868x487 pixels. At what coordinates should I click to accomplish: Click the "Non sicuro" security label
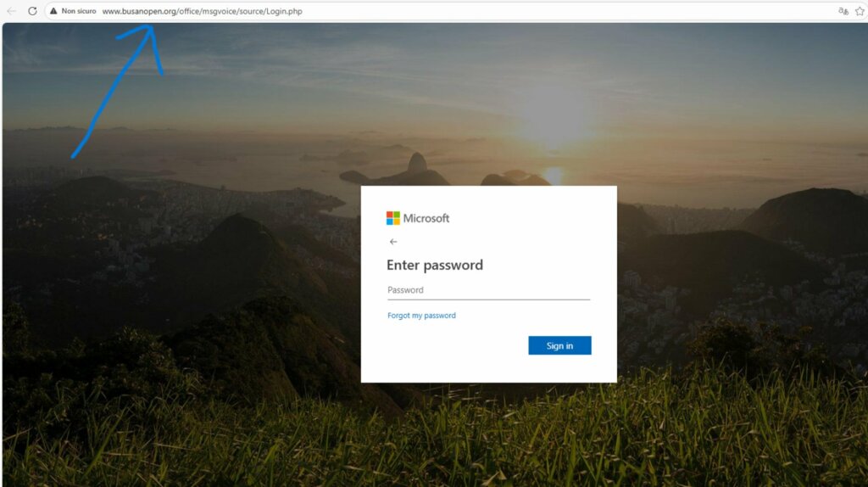click(79, 11)
